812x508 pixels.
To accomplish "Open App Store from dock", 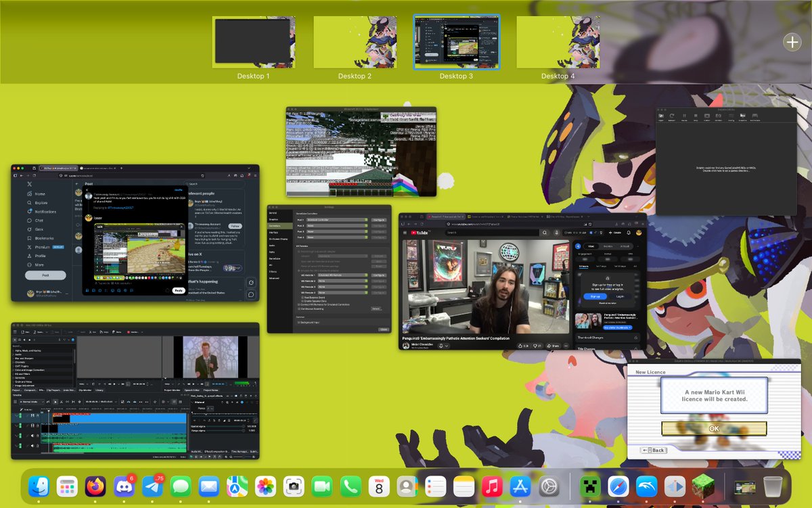I will point(520,487).
